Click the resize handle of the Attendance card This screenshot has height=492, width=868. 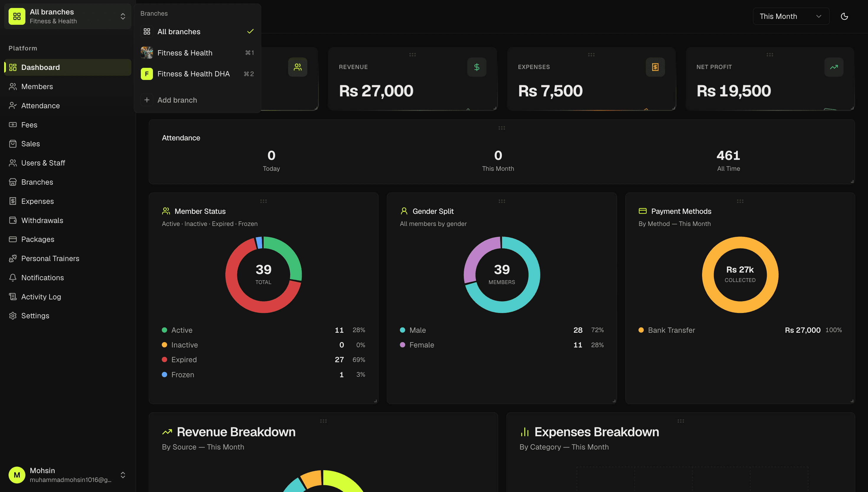coord(852,181)
